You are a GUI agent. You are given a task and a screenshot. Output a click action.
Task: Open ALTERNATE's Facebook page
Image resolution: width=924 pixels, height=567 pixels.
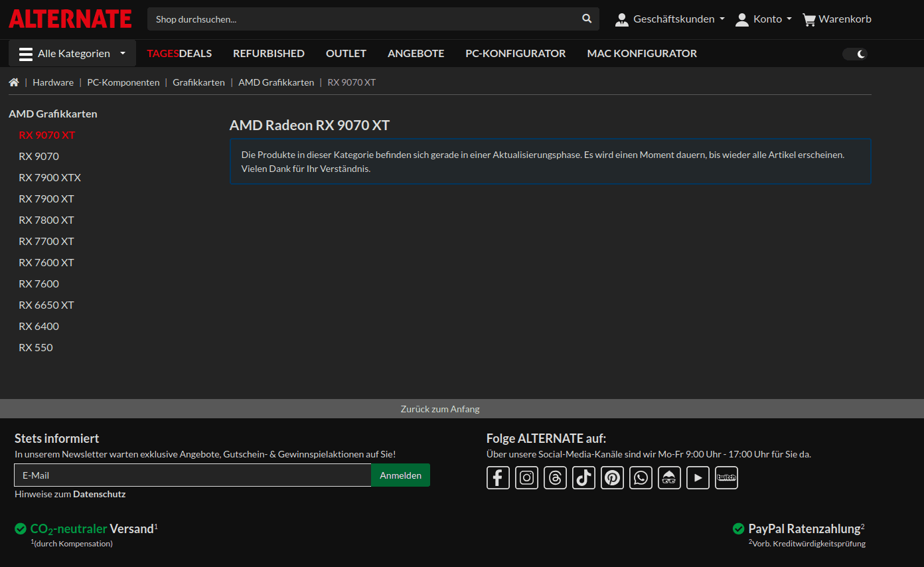498,477
